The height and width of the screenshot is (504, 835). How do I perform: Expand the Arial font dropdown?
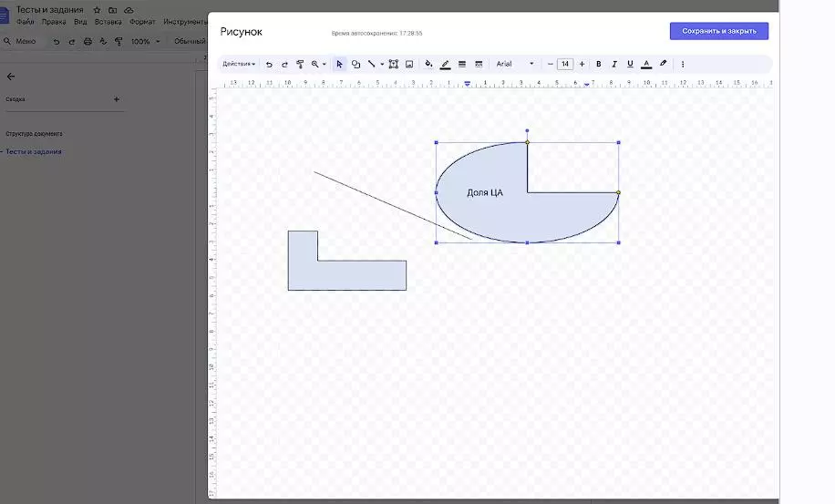click(515, 65)
